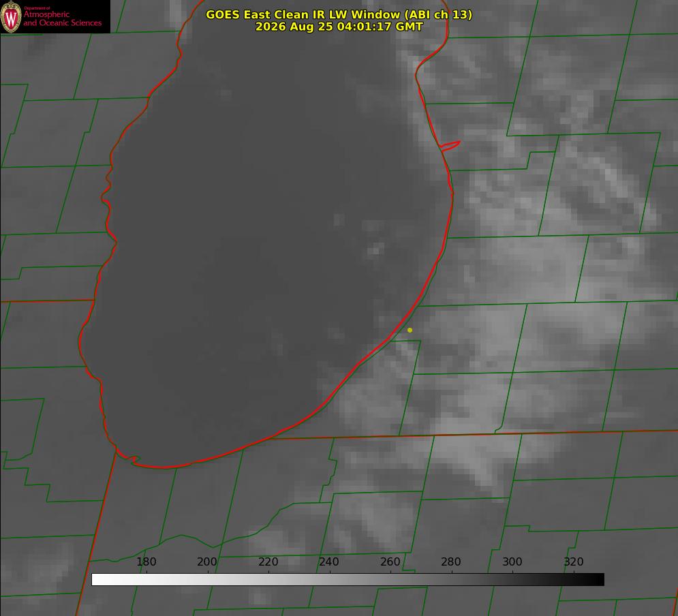Image resolution: width=678 pixels, height=616 pixels.
Task: Click the 280 tick label on colorbar
Action: (x=451, y=561)
